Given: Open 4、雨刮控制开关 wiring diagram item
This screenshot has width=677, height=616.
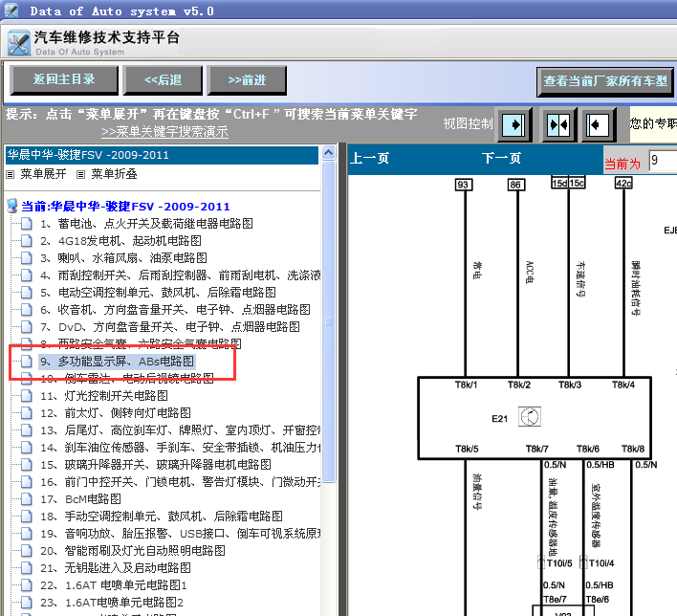Looking at the screenshot, I should 181,275.
